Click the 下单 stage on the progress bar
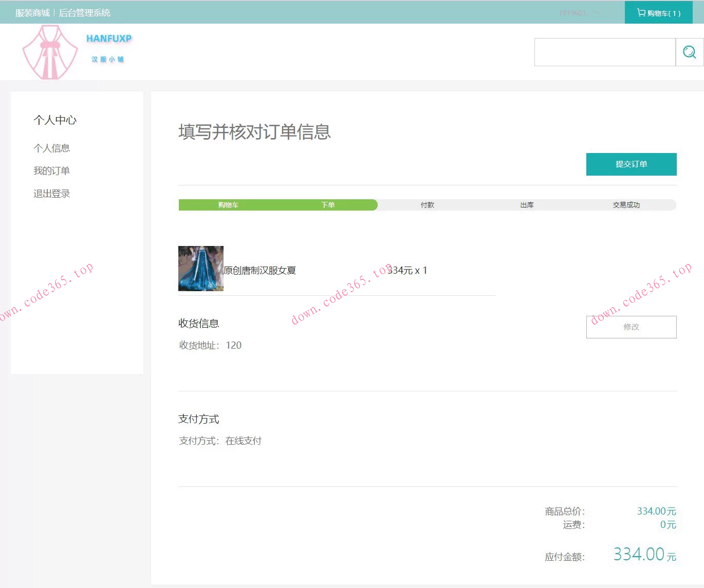Viewport: 704px width, 588px height. (x=328, y=204)
